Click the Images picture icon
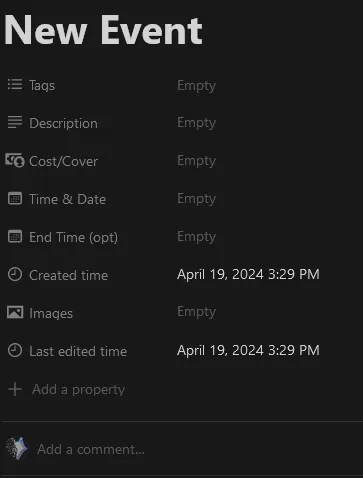This screenshot has width=363, height=478. [15, 313]
